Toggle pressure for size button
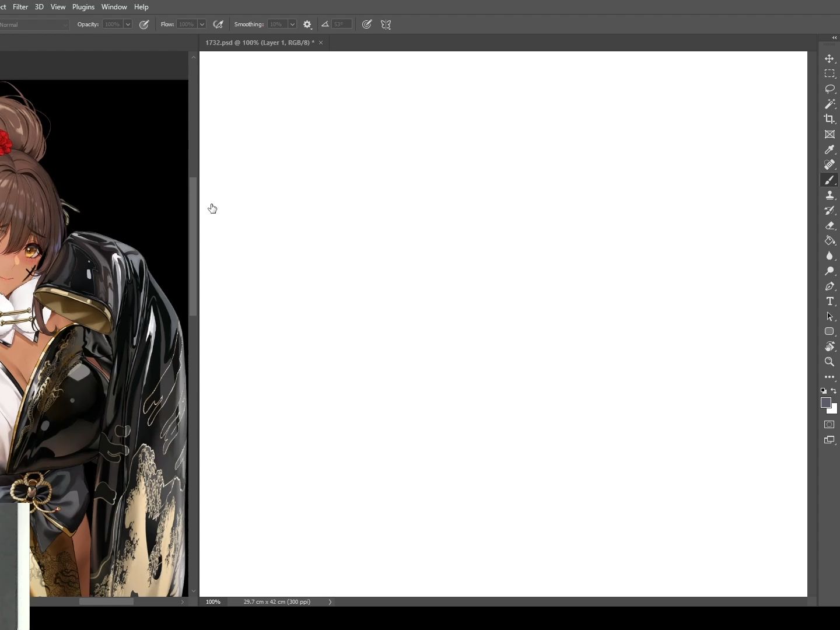This screenshot has height=630, width=840. pos(367,24)
